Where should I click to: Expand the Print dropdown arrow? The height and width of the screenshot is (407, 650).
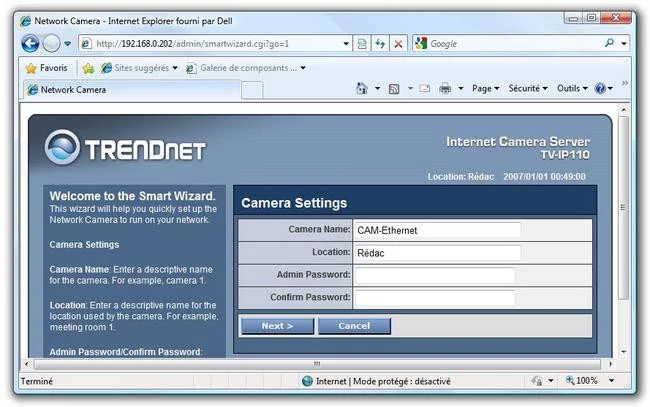pos(461,88)
